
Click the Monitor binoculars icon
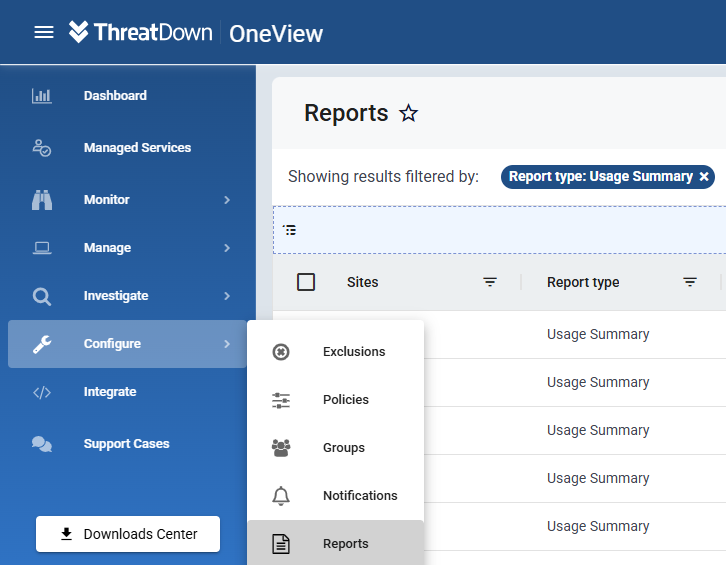click(x=42, y=200)
